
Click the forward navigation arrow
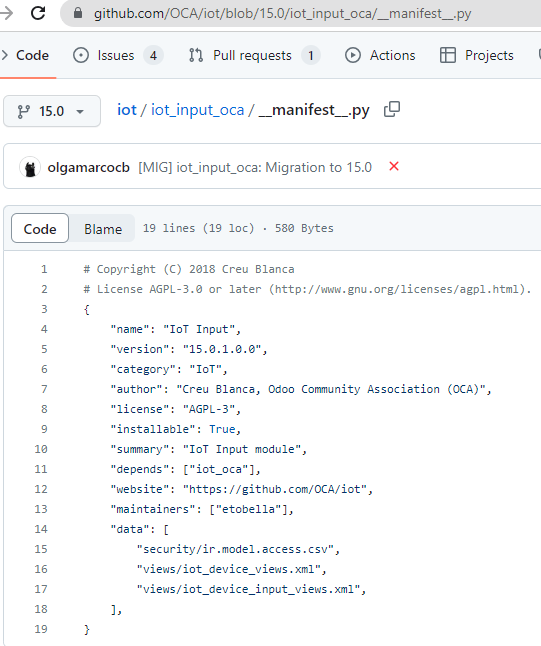point(6,13)
